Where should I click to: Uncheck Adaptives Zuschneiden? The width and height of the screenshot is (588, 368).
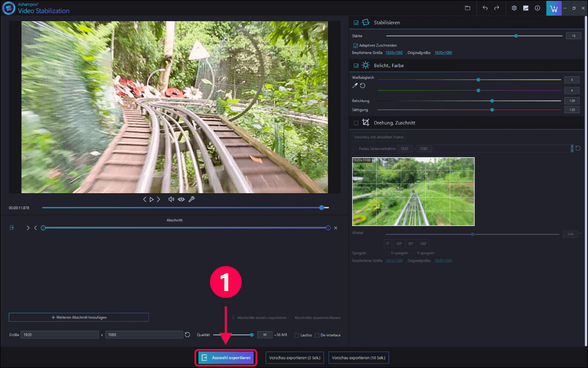(x=356, y=46)
